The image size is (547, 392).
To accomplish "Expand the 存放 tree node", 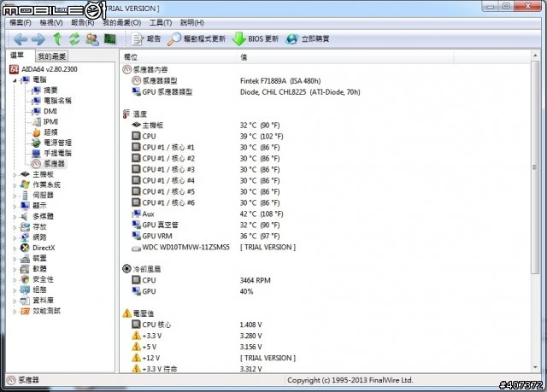I will coord(15,227).
